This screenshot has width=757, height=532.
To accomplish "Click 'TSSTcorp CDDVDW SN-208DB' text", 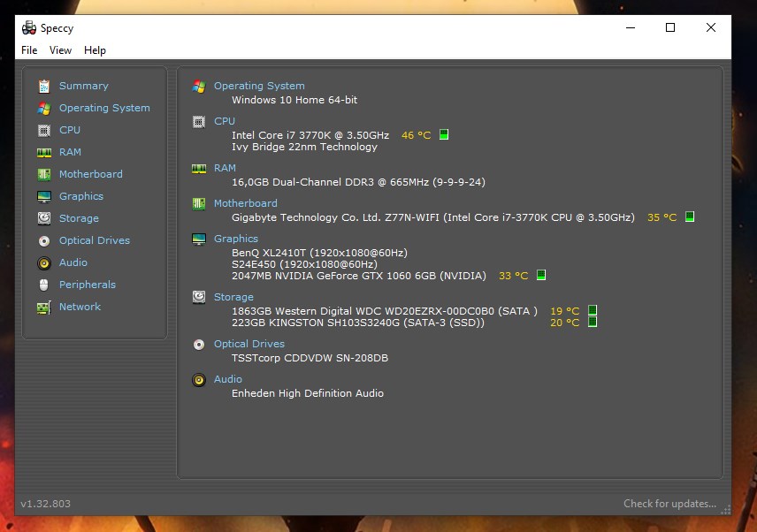I will coord(310,358).
